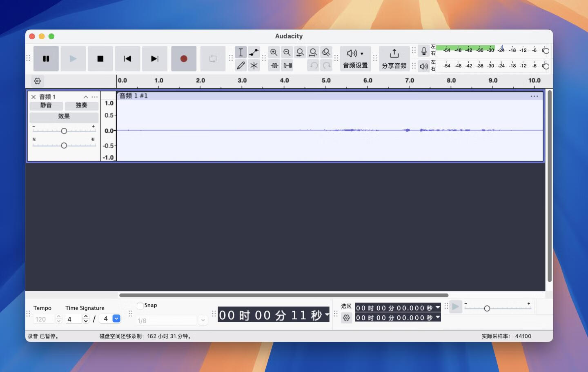588x372 pixels.
Task: Open the time signature denominator dropdown
Action: click(116, 319)
